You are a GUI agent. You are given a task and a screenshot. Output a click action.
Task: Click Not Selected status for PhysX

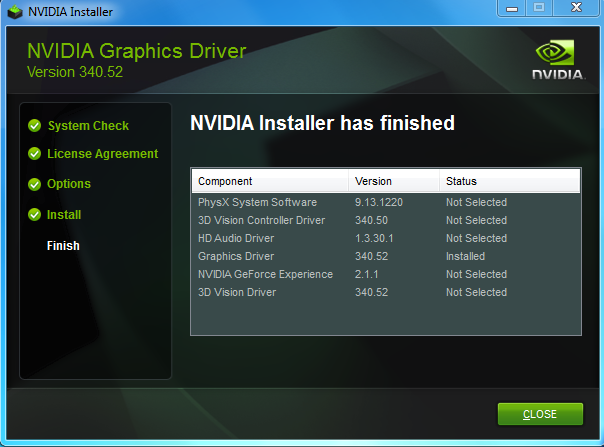click(x=476, y=202)
